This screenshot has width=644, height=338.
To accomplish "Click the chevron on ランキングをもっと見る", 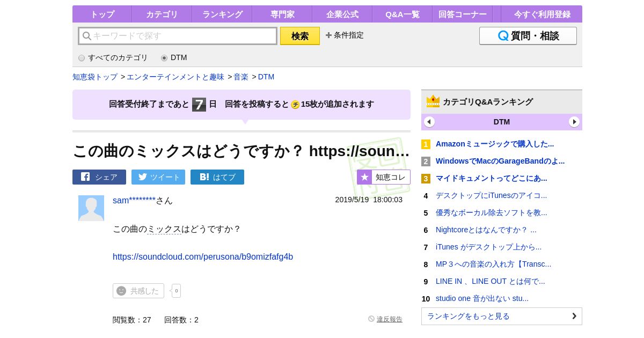I will point(574,316).
